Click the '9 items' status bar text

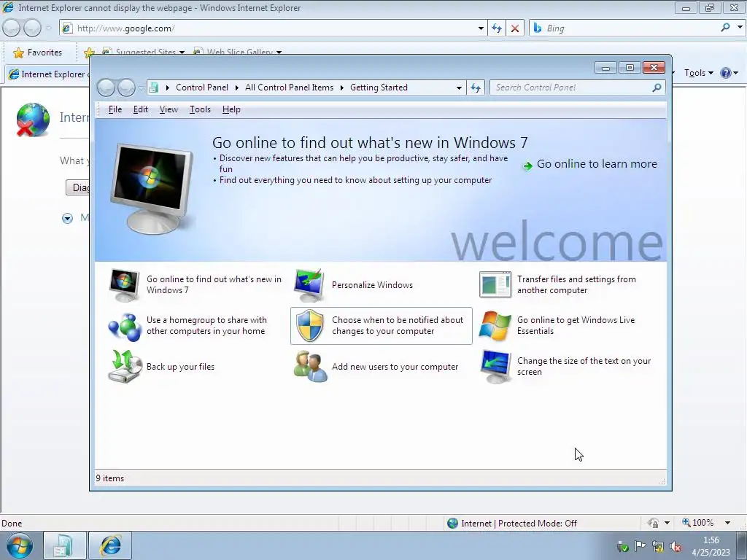(x=110, y=478)
